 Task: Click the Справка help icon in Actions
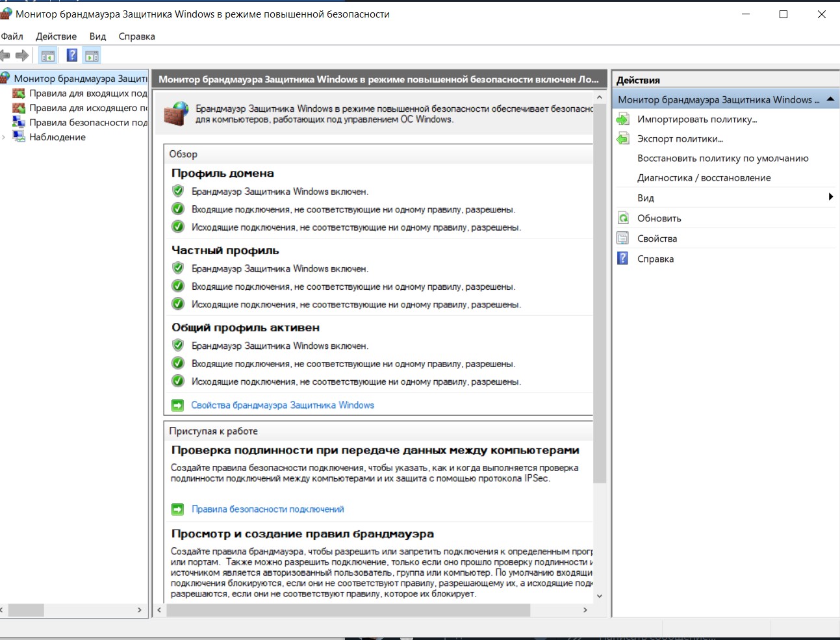click(623, 259)
